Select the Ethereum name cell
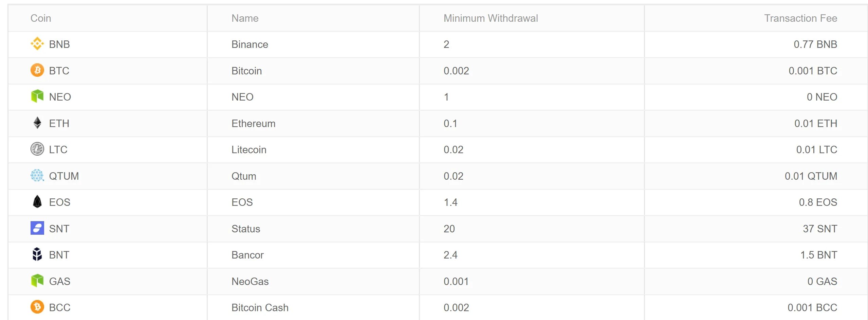The image size is (868, 320). pyautogui.click(x=253, y=124)
